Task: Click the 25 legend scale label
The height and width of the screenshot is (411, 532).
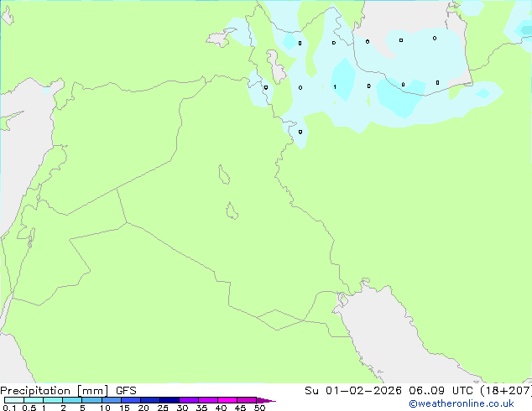Action: click(x=163, y=408)
